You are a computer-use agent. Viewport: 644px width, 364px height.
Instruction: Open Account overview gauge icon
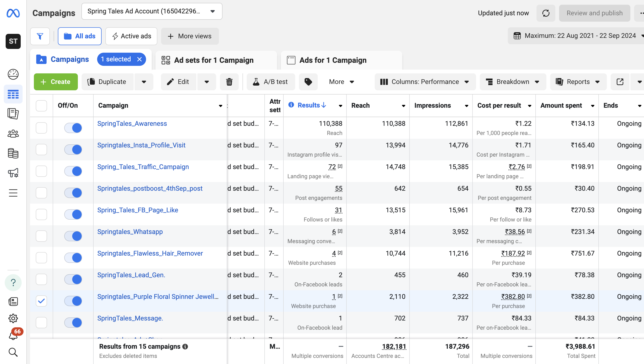point(13,74)
